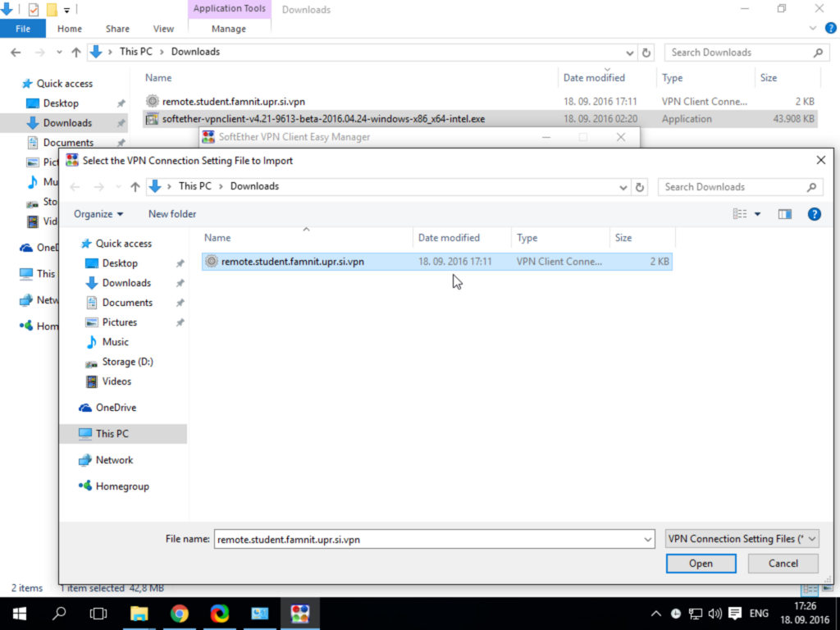Click the New folder button
840x630 pixels.
[x=172, y=214]
